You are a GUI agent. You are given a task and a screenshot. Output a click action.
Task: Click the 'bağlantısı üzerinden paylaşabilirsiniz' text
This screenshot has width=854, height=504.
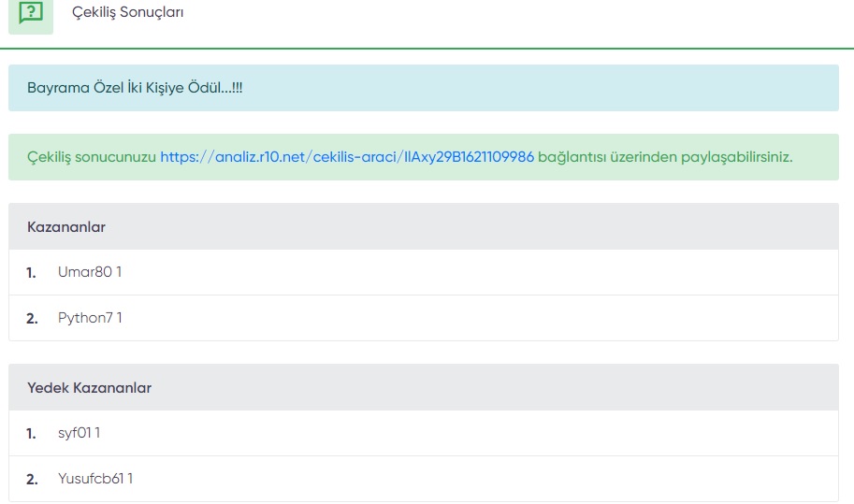coord(665,157)
